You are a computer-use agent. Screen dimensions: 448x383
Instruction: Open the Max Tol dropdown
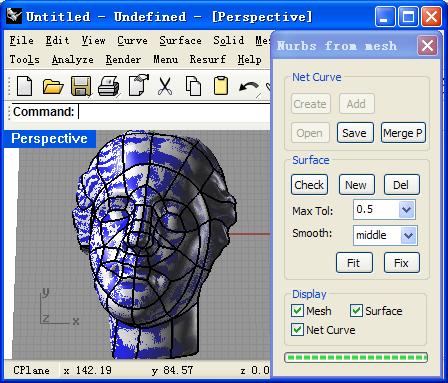coord(406,210)
